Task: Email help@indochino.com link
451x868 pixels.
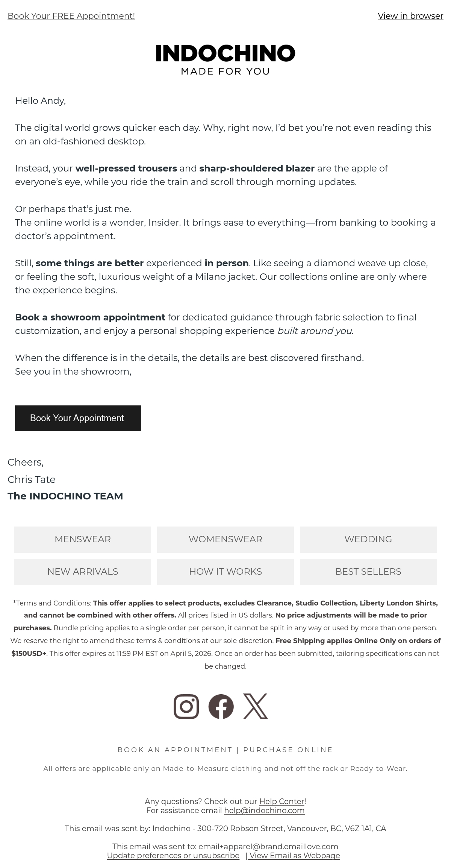Action: 264,810
